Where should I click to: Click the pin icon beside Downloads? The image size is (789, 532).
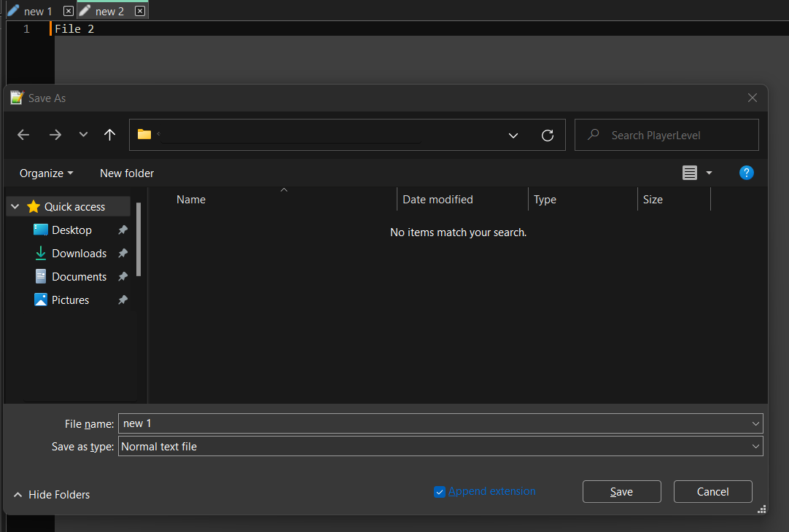(123, 254)
